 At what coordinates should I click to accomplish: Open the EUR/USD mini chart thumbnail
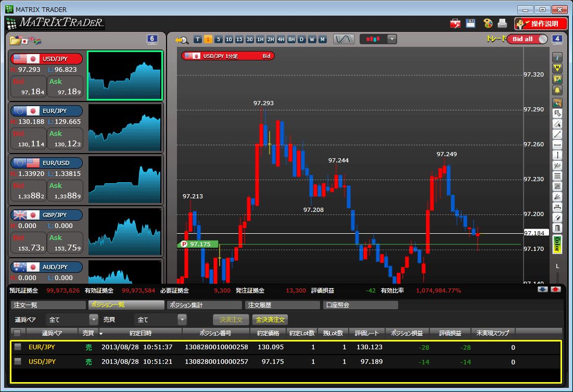(x=125, y=180)
